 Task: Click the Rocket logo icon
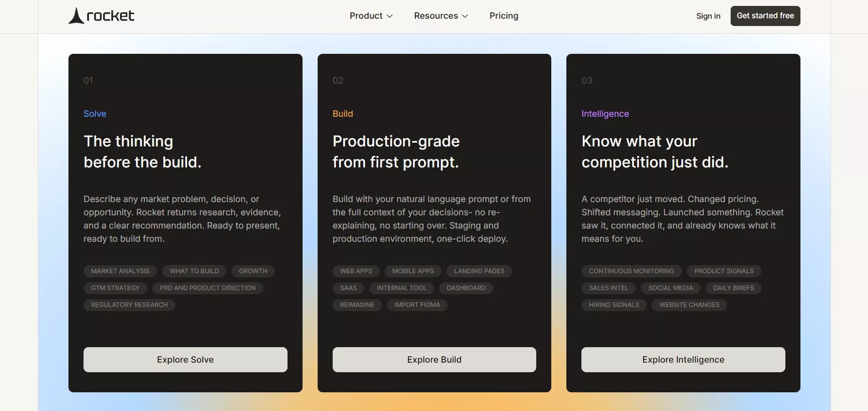click(76, 16)
